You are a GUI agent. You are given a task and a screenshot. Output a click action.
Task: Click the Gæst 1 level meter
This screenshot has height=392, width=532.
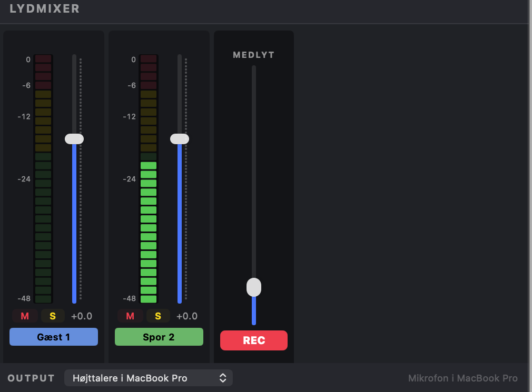pyautogui.click(x=43, y=178)
